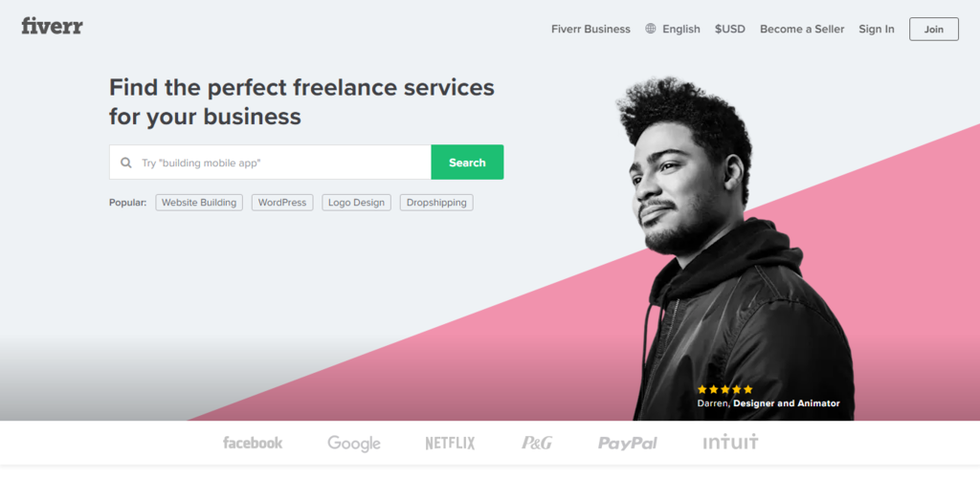Image resolution: width=980 pixels, height=479 pixels.
Task: Click the fiverr logo
Action: tap(52, 26)
